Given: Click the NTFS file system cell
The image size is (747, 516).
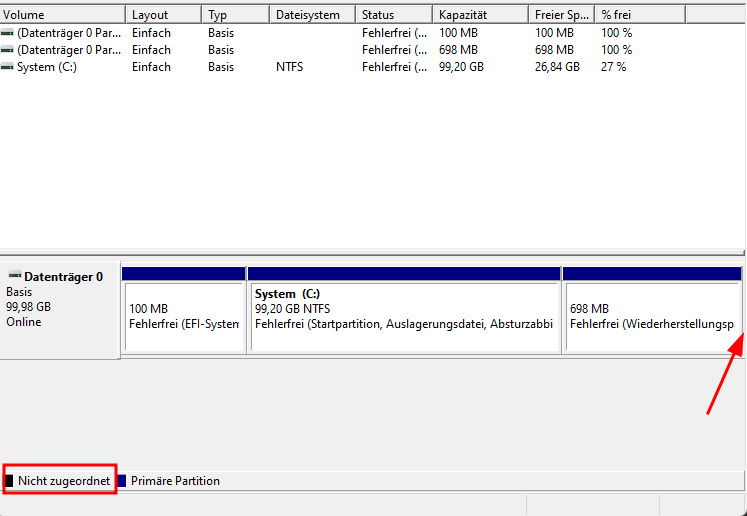Looking at the screenshot, I should tap(290, 67).
